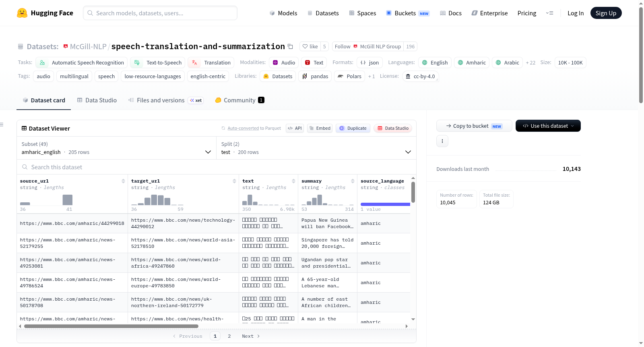Select the Arabic language tag
This screenshot has width=644, height=347.
pyautogui.click(x=507, y=62)
